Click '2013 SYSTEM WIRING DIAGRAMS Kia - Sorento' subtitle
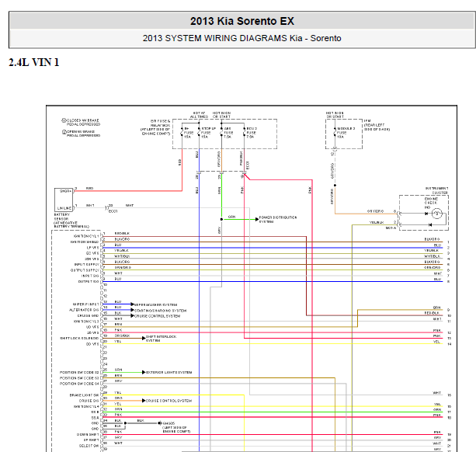 (x=242, y=38)
